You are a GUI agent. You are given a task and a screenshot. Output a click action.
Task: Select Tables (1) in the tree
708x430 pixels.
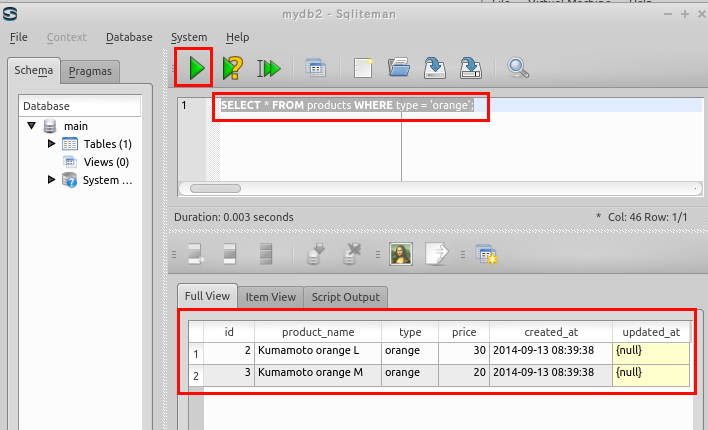pyautogui.click(x=107, y=144)
